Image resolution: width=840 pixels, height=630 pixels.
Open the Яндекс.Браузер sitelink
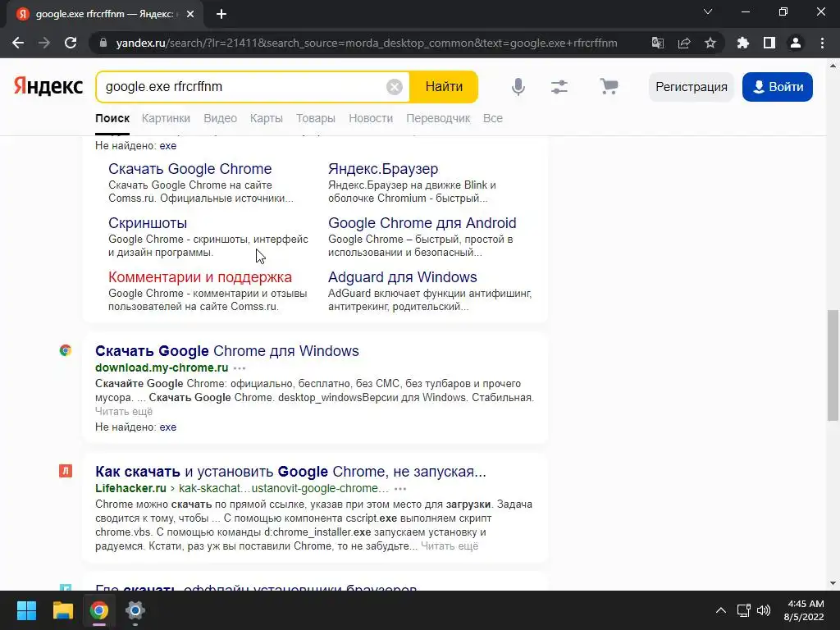[x=383, y=169]
